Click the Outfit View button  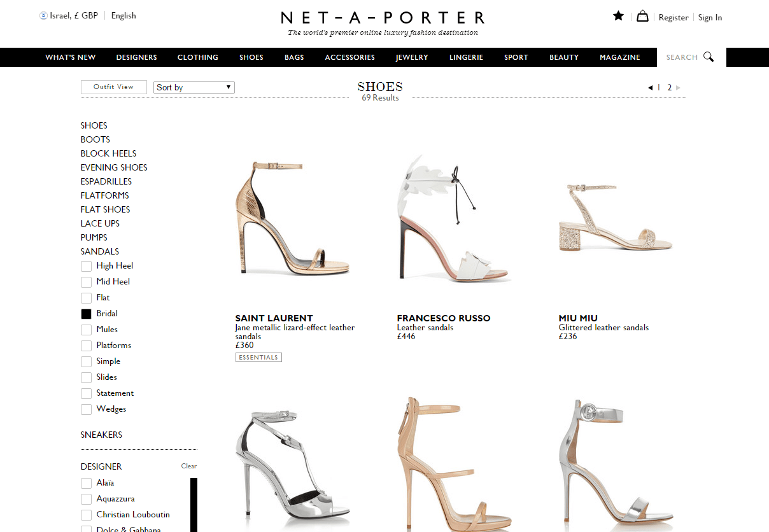point(113,87)
